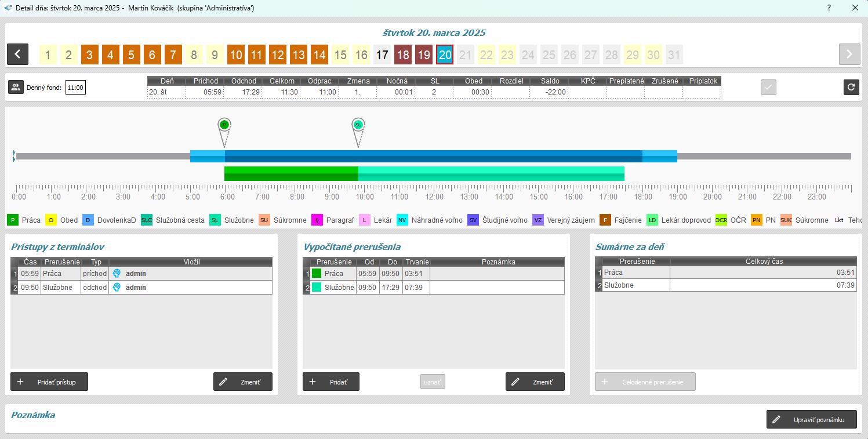
Task: Click the admin user icon in first access row
Action: (117, 274)
